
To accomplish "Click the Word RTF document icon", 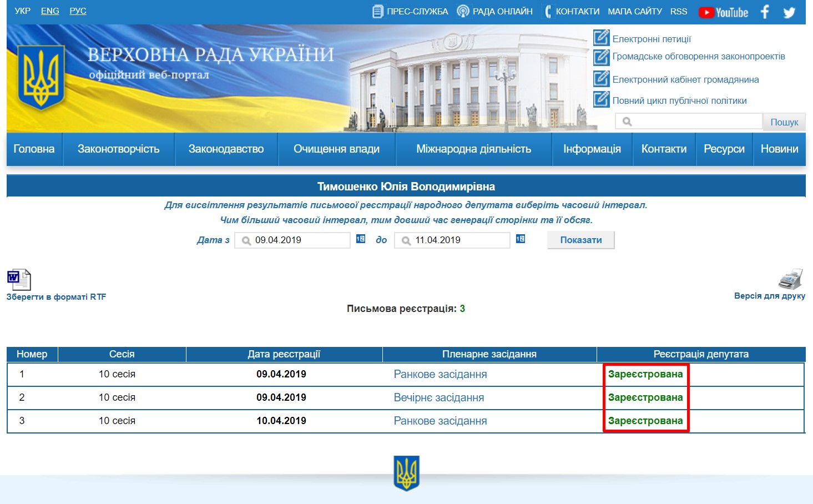I will click(x=19, y=280).
